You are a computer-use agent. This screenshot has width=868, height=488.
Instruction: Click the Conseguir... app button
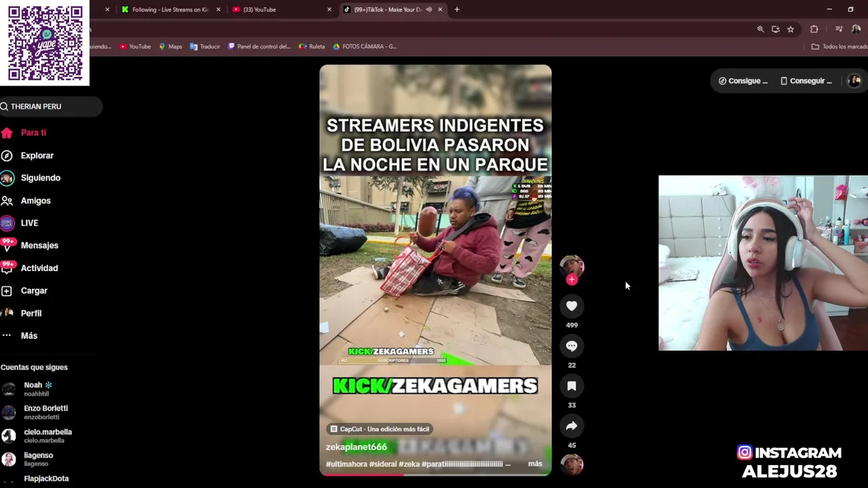[x=806, y=81]
